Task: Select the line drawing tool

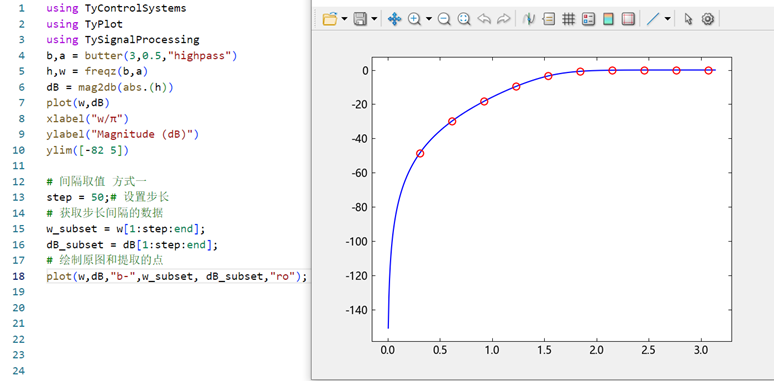Action: coord(654,19)
